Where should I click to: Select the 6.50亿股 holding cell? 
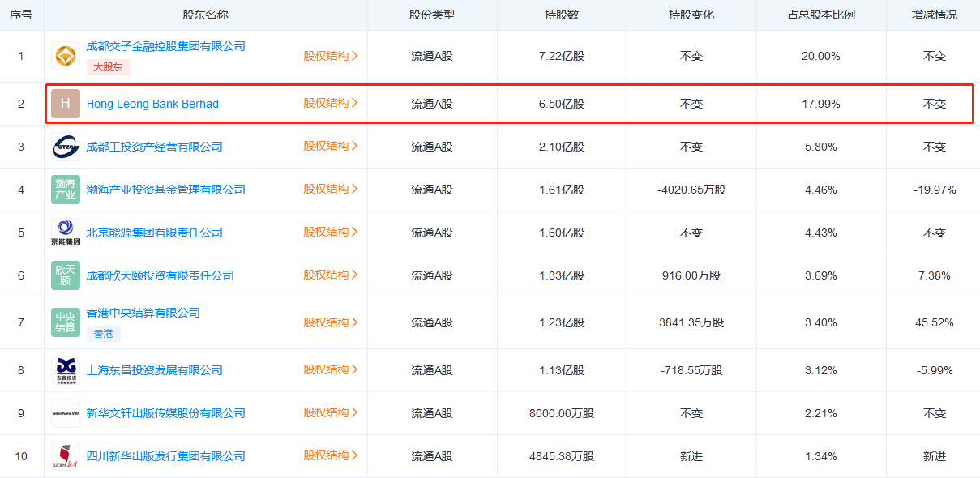[x=562, y=104]
